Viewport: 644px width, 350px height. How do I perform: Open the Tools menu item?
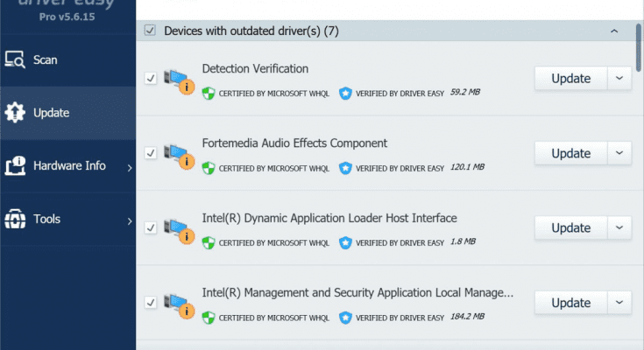48,219
